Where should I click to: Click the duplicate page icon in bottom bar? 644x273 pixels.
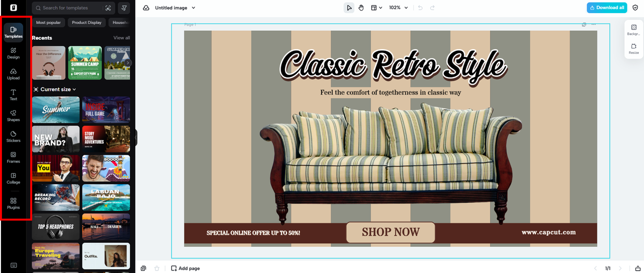[143, 268]
